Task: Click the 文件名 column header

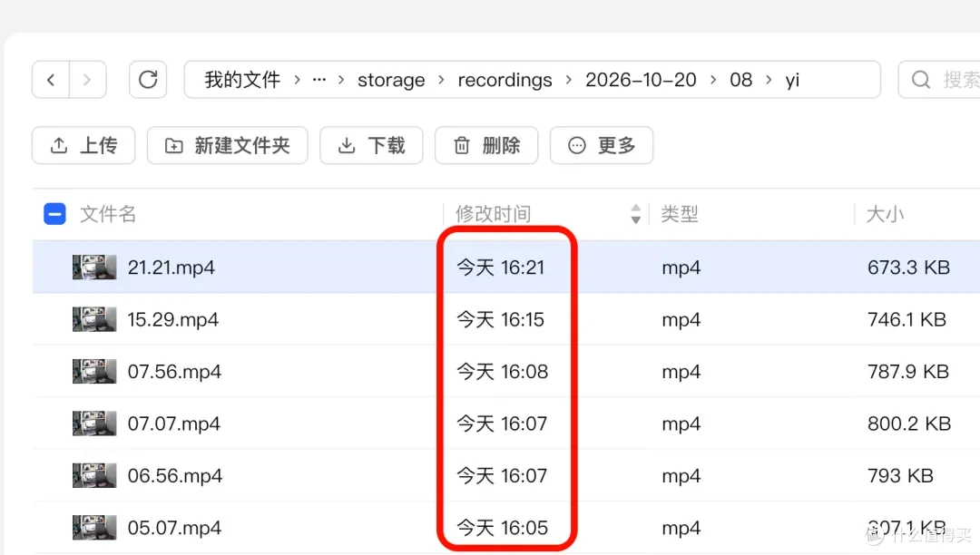Action: pos(108,214)
